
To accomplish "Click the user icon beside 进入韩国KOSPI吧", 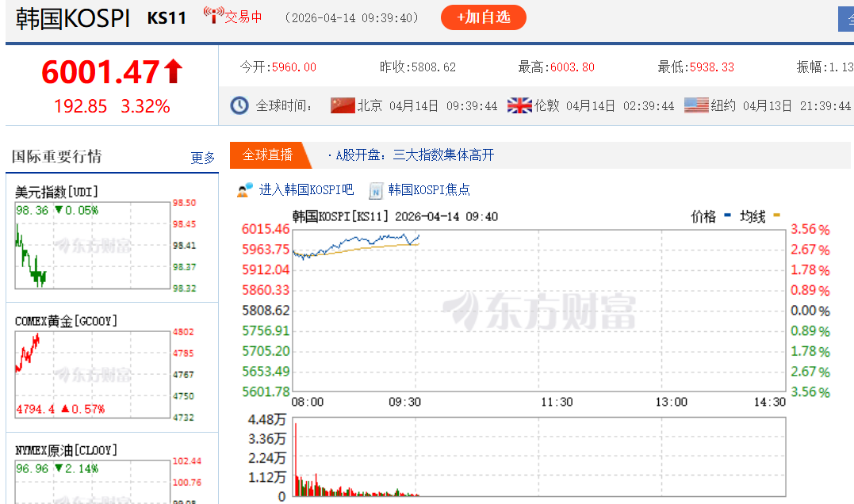I will (245, 190).
